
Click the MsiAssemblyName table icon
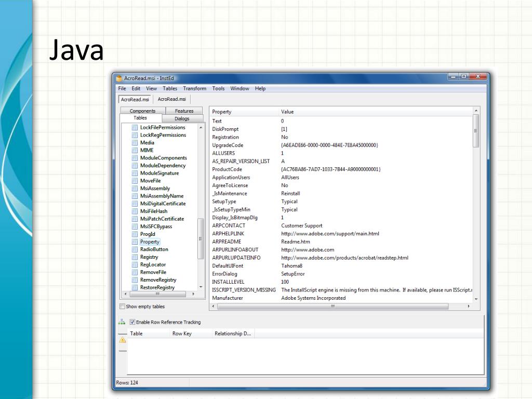(135, 196)
